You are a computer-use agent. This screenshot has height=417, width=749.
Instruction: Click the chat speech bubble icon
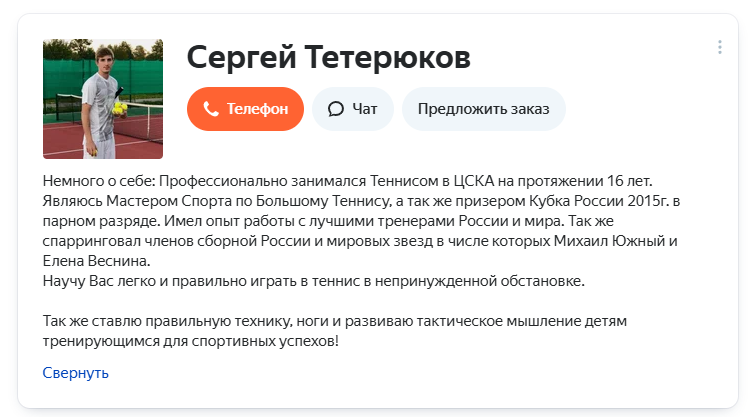pos(336,109)
